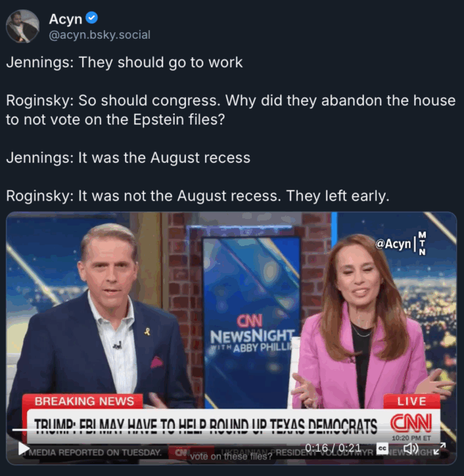The image size is (464, 476).
Task: Toggle closed captions on the video
Action: tap(382, 448)
